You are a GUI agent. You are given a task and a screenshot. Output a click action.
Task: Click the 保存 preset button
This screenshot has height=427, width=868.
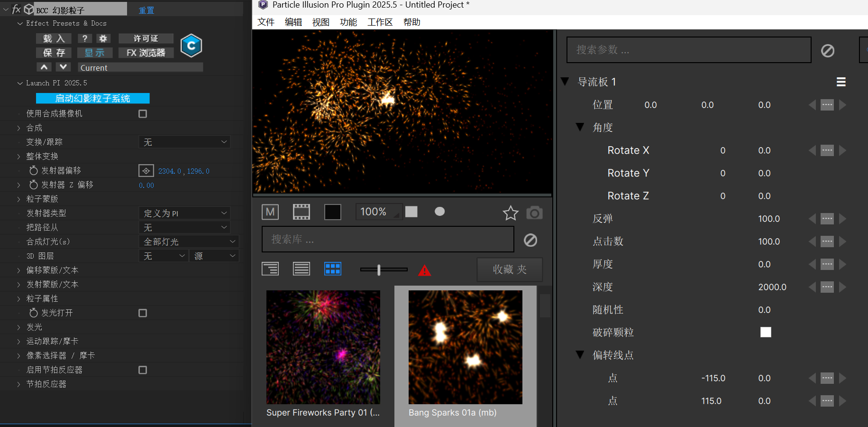tap(54, 53)
